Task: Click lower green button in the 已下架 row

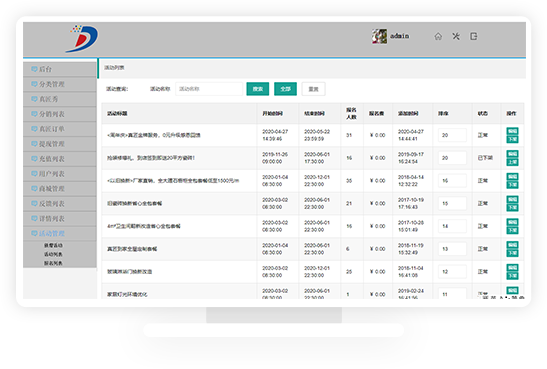Action: click(512, 162)
